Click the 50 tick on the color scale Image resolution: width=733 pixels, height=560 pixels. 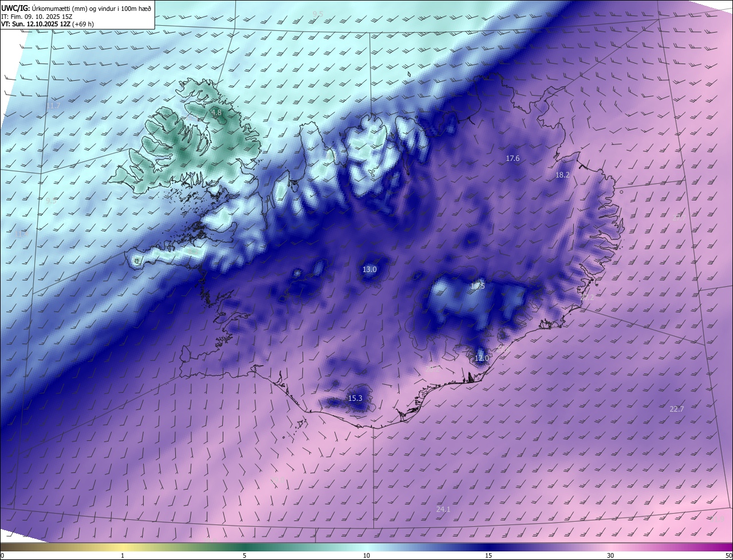pyautogui.click(x=728, y=555)
